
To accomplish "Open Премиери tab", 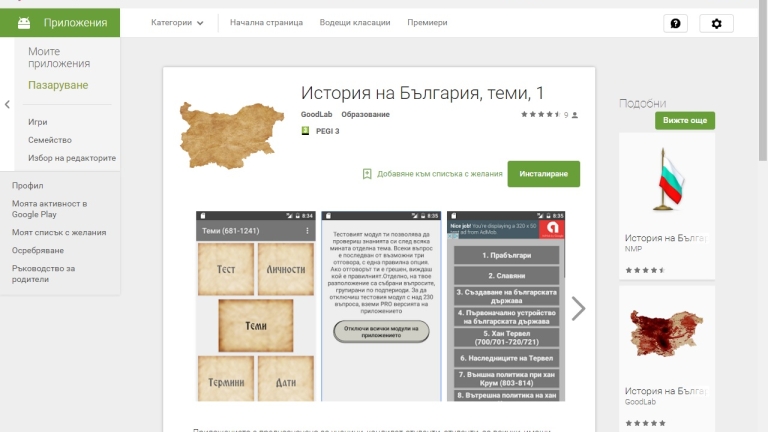I will point(427,23).
